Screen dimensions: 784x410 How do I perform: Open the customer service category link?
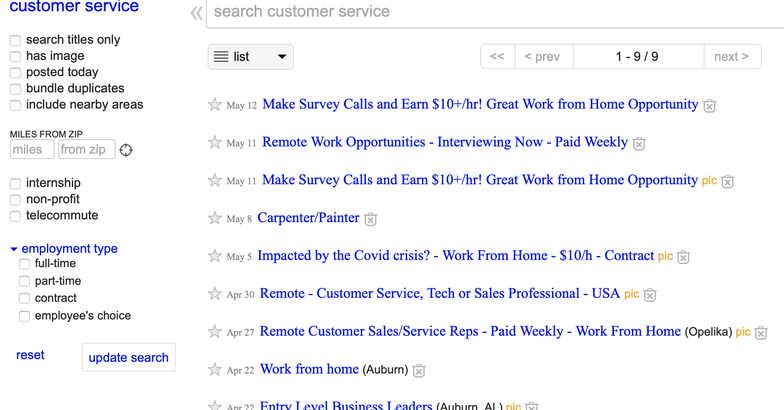click(x=74, y=6)
